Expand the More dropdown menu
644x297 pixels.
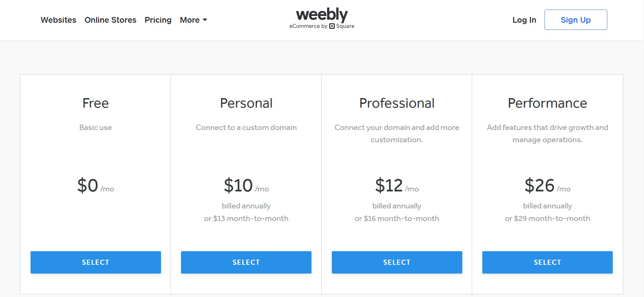click(193, 20)
